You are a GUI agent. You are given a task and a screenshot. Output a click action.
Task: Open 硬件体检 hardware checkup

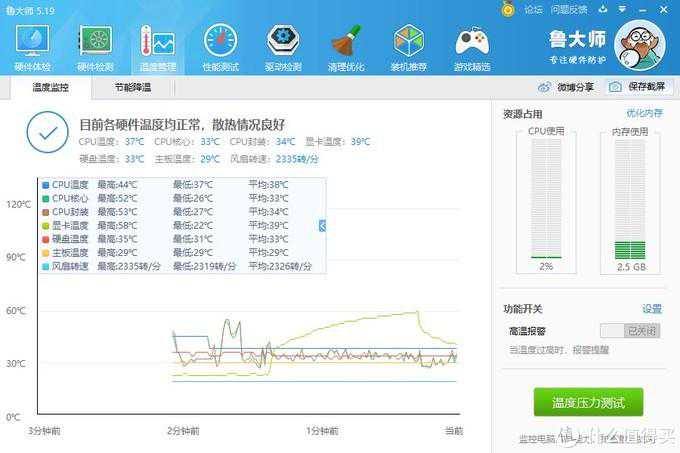tap(32, 47)
